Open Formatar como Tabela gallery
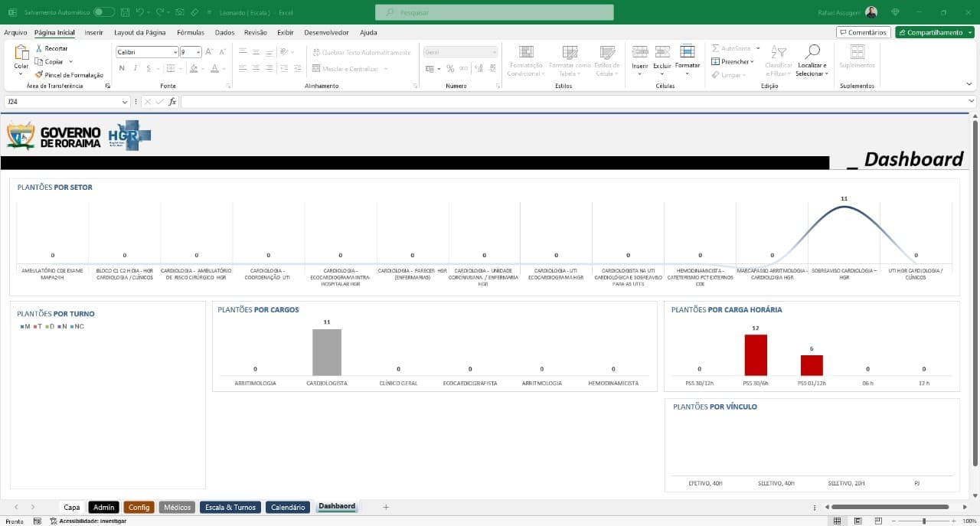The width and height of the screenshot is (980, 526). coord(570,60)
